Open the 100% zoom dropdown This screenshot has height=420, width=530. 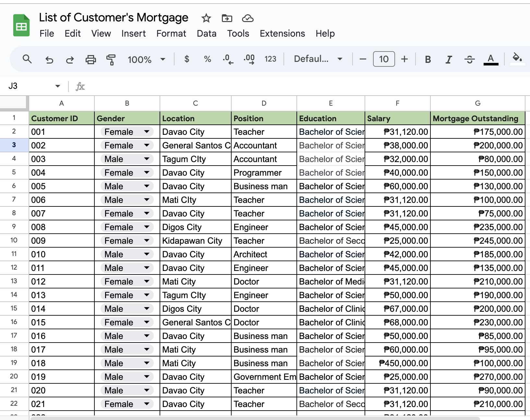[x=147, y=59]
